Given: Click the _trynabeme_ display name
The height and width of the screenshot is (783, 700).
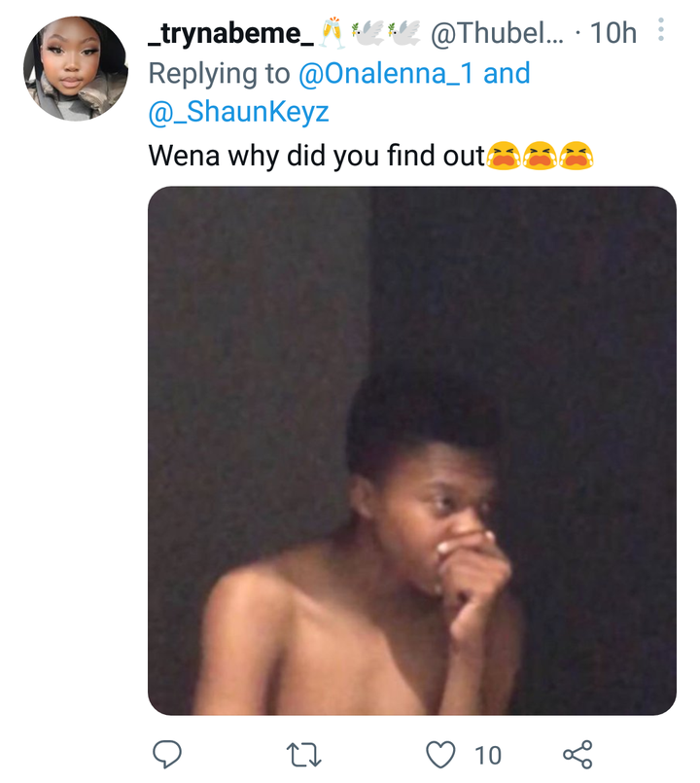Looking at the screenshot, I should (x=230, y=34).
